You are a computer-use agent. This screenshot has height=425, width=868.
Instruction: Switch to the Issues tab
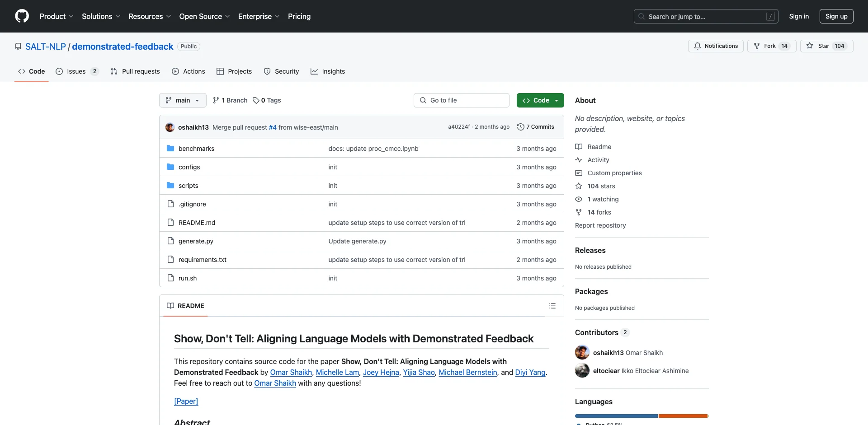tap(77, 71)
